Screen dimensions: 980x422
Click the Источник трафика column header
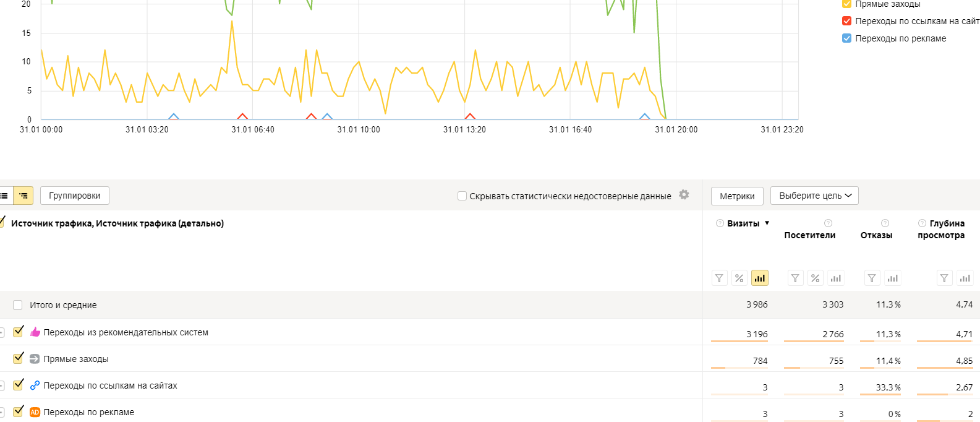pyautogui.click(x=117, y=223)
